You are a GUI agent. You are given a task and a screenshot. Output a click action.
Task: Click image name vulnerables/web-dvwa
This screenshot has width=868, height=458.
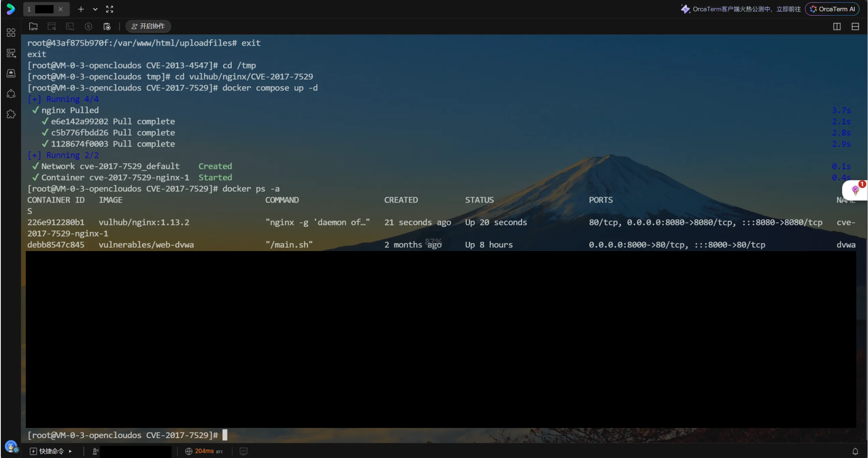[146, 245]
